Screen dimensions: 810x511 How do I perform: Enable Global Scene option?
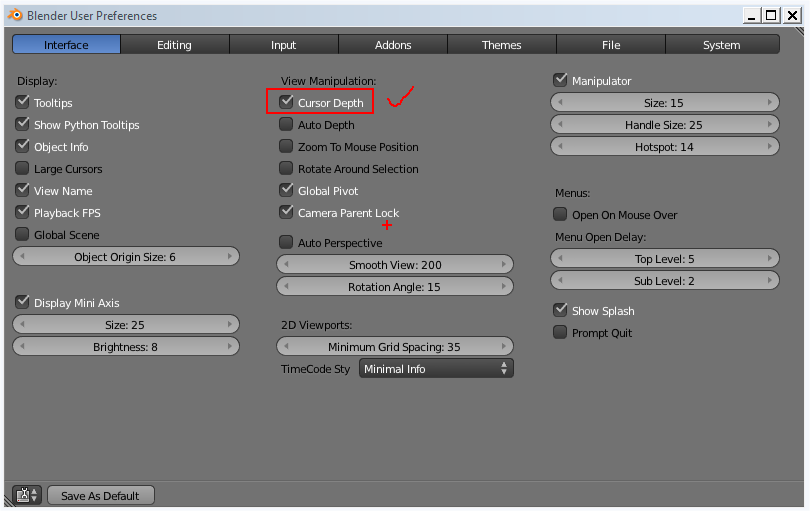(x=22, y=234)
